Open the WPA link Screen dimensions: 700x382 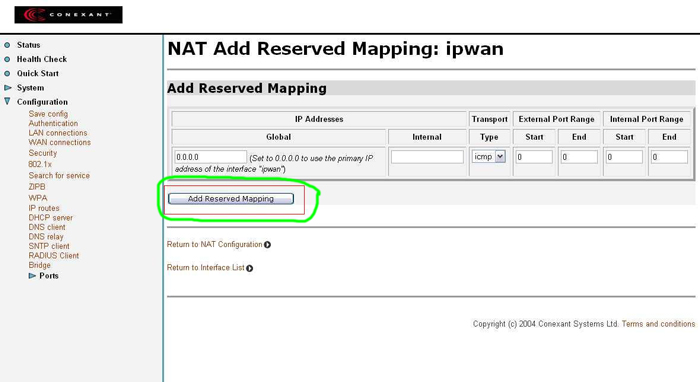pos(38,198)
